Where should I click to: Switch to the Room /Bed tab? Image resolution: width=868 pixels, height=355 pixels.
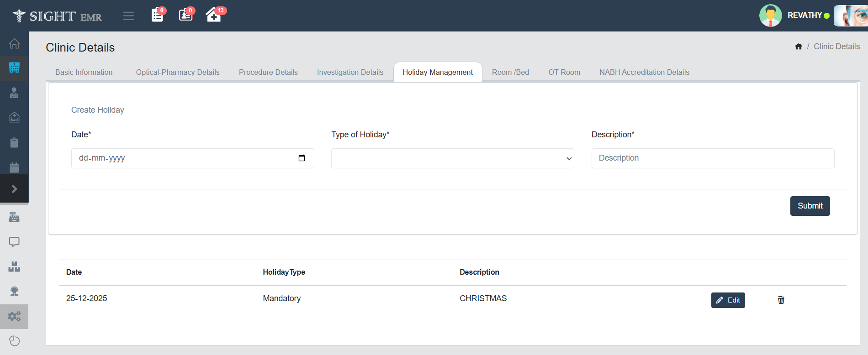point(510,72)
